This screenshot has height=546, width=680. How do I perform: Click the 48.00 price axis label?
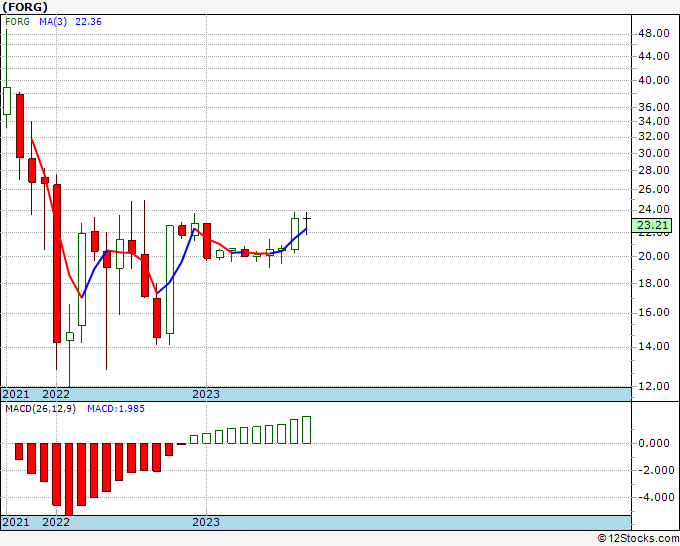(654, 33)
